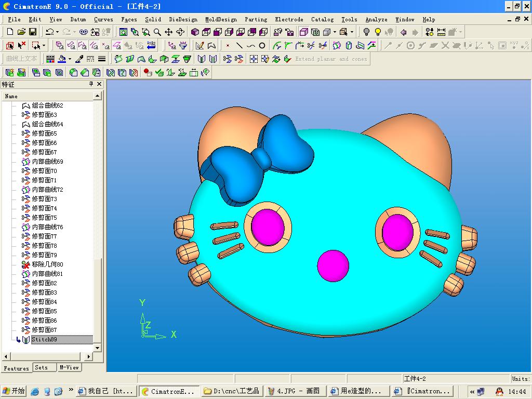
Task: Pin the 特征 panel with pushpin
Action: click(91, 84)
